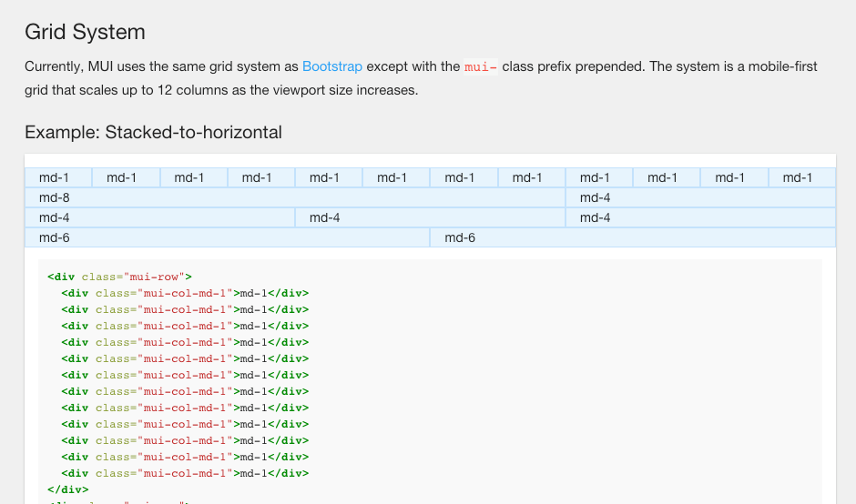Click the word "Currently" starting the paragraph
Viewport: 856px width, 504px height.
53,66
